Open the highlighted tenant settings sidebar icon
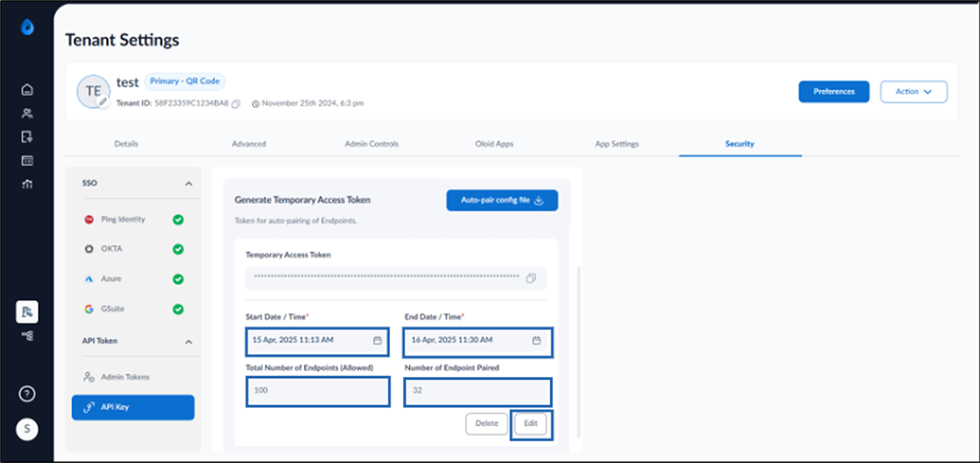 pyautogui.click(x=27, y=312)
